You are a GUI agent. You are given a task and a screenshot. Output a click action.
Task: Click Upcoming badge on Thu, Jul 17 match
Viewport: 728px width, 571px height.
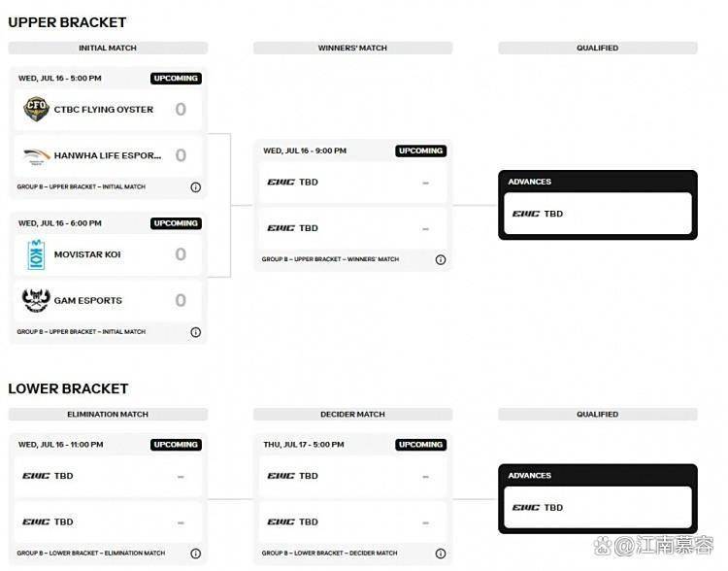[420, 445]
